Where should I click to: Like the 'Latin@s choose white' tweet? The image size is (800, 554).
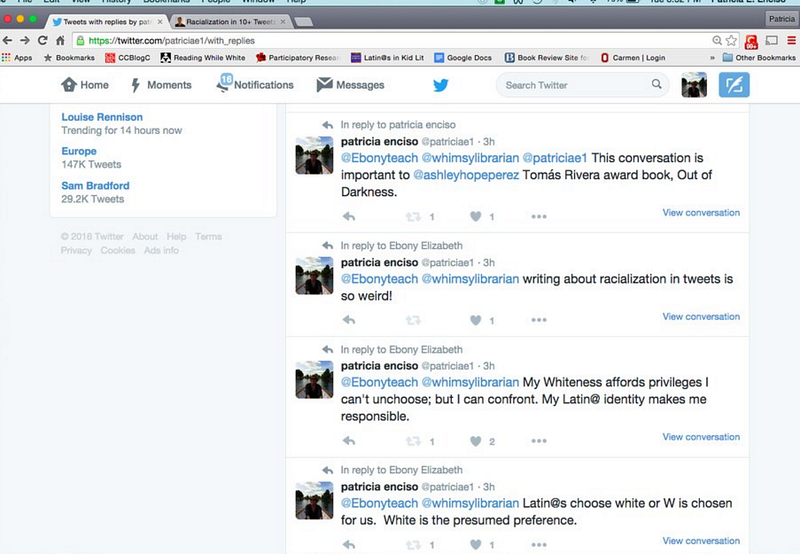pyautogui.click(x=476, y=544)
